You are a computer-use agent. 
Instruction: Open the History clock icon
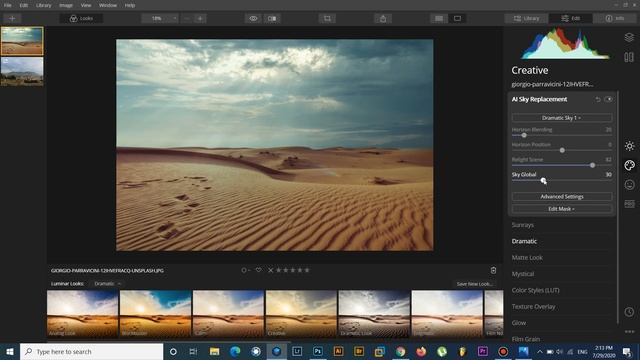[x=629, y=312]
